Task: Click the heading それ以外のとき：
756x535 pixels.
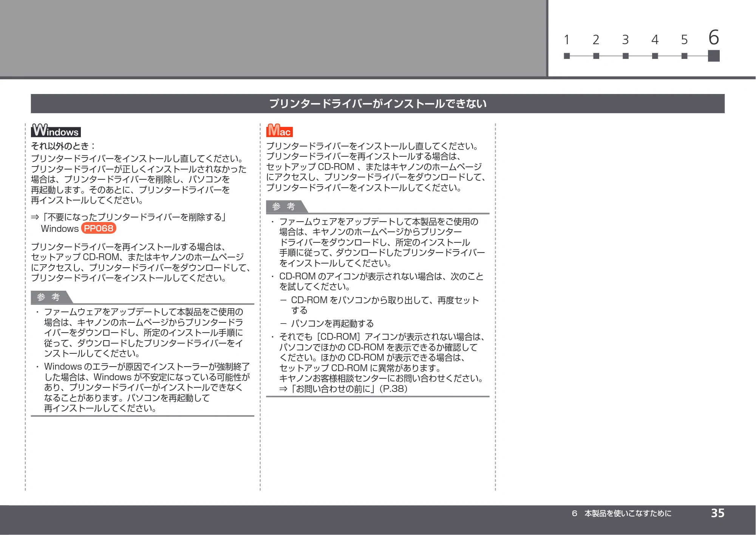Action: 63,146
